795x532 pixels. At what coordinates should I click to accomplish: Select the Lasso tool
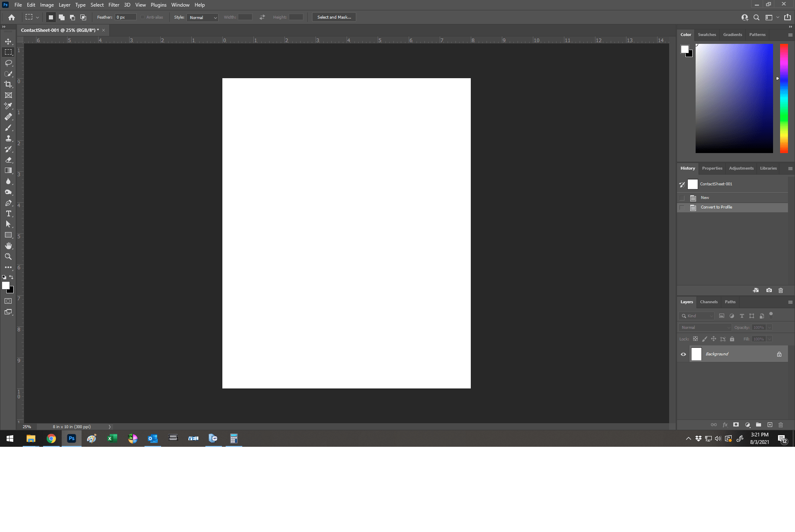[x=8, y=63]
